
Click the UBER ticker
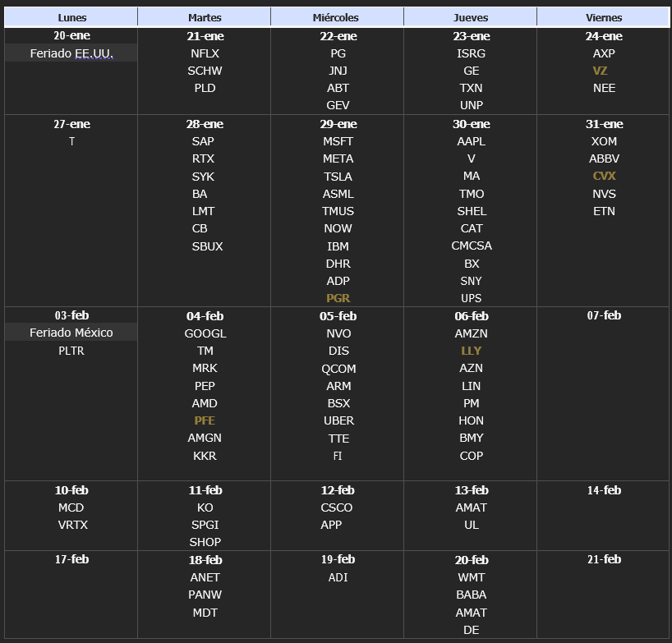338,420
